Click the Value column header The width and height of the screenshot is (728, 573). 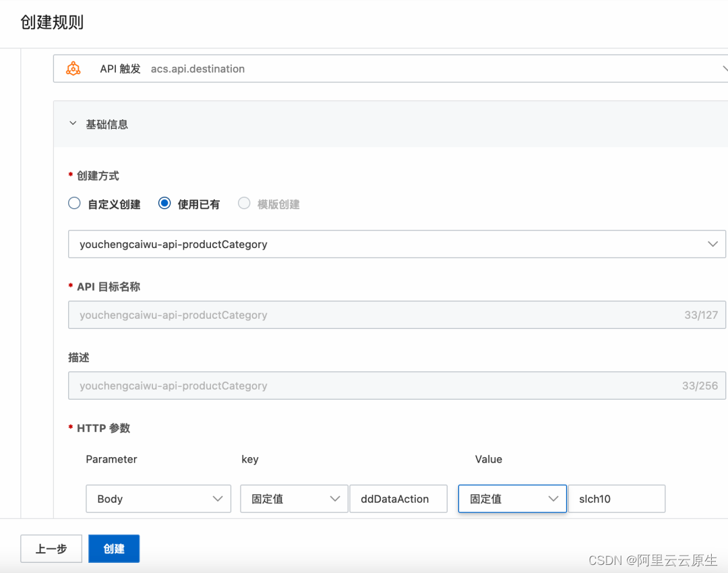489,459
